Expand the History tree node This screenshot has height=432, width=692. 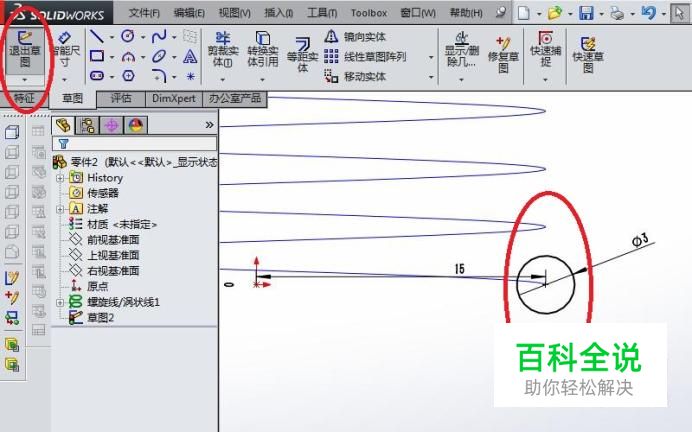click(60, 178)
